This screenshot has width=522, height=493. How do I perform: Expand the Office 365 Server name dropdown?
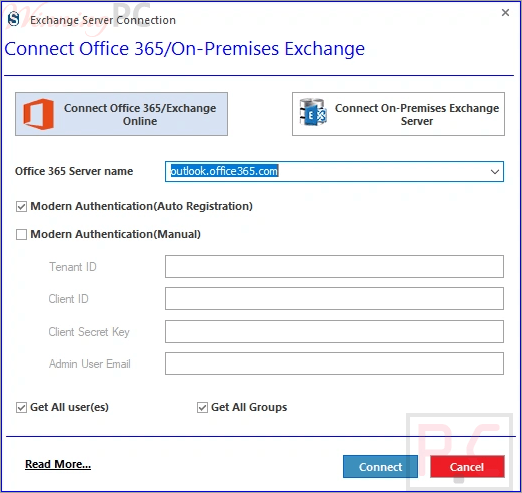[x=495, y=172]
